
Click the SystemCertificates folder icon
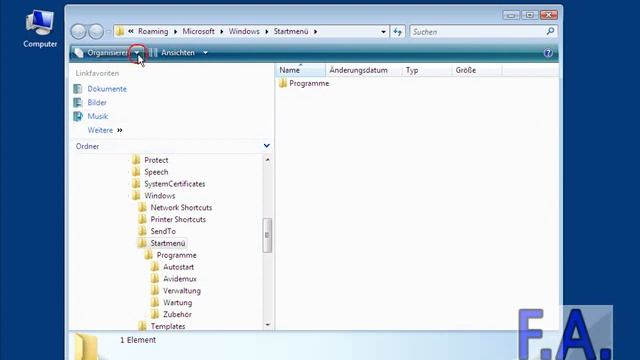tap(136, 183)
